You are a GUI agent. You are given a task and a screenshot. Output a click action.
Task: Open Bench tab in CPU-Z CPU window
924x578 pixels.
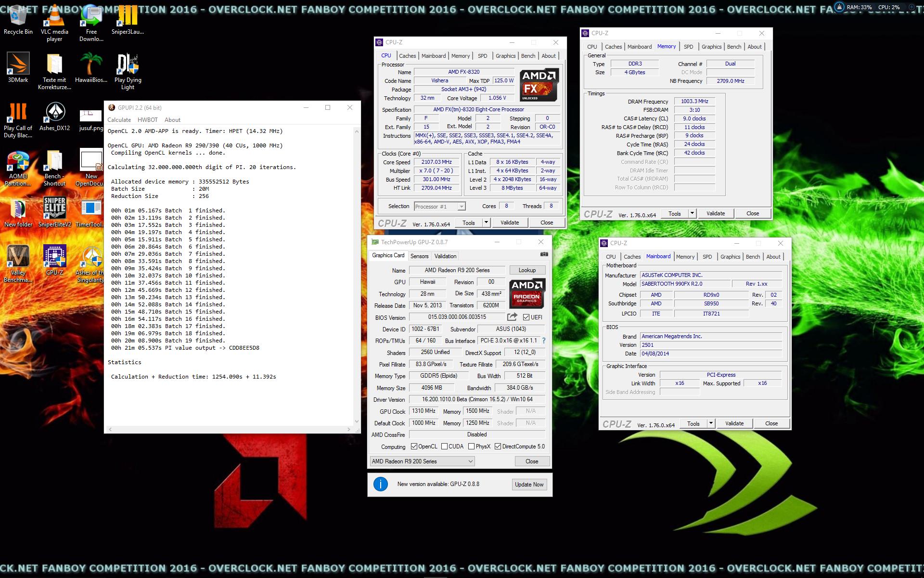(528, 56)
